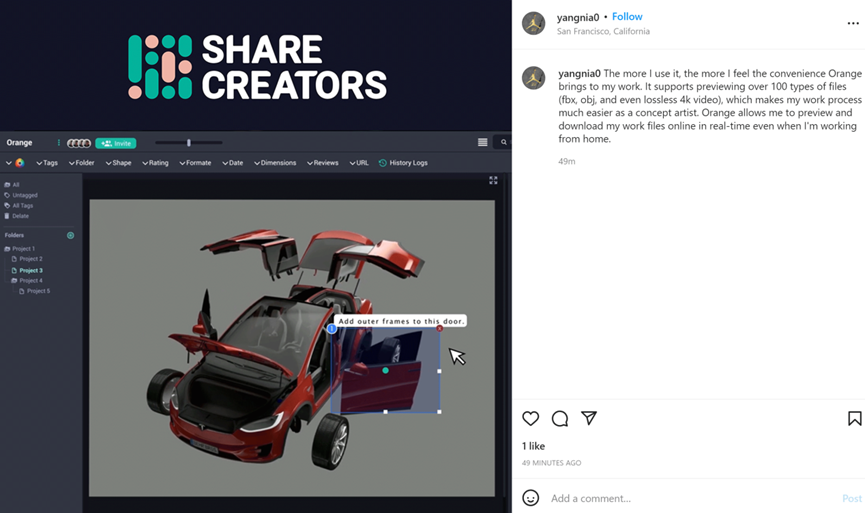Adjust the thumbnail size slider
The image size is (865, 513).
pyautogui.click(x=189, y=142)
